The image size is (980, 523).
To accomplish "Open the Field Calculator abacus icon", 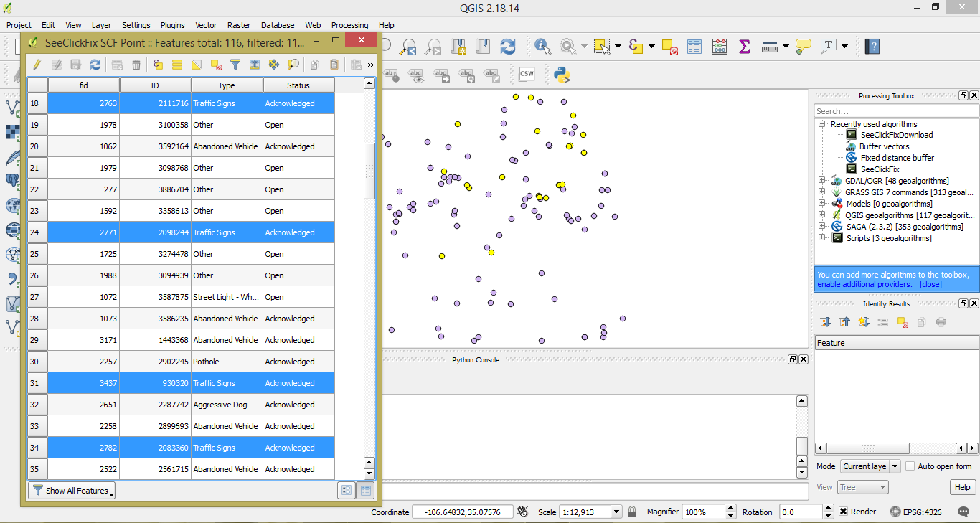I will tap(719, 47).
